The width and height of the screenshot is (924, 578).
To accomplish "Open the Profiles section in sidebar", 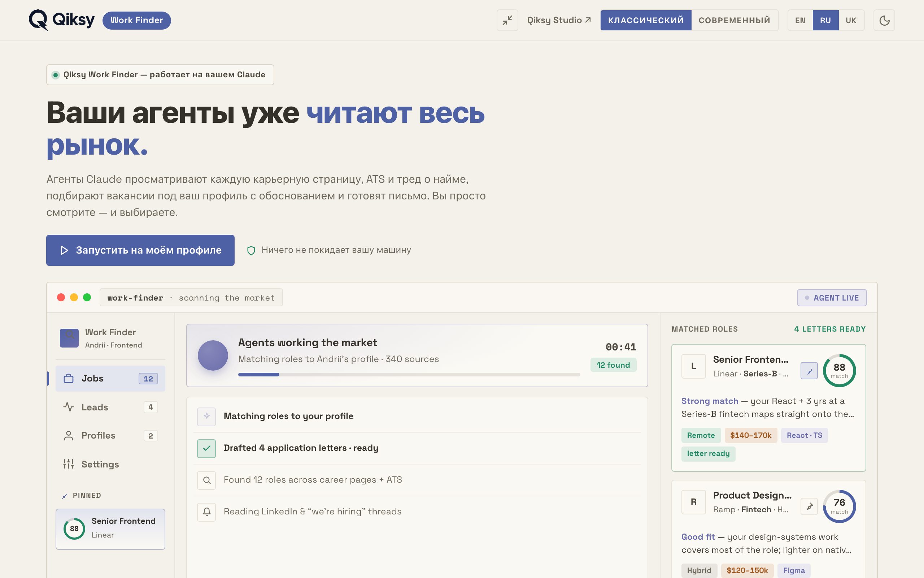I will click(110, 435).
